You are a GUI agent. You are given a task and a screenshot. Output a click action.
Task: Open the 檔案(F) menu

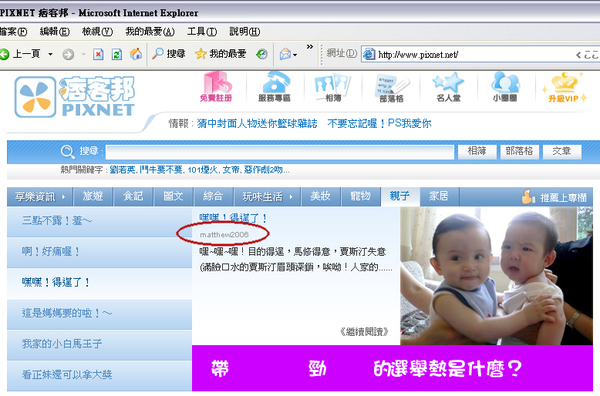[x=13, y=31]
